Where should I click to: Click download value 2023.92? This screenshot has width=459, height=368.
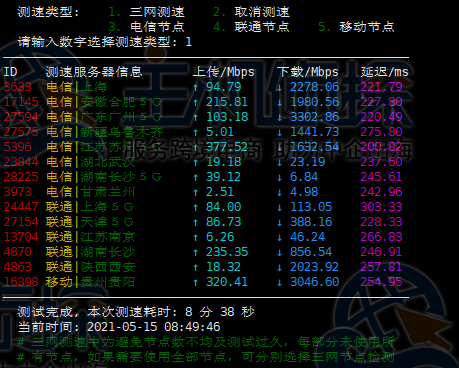(x=314, y=267)
